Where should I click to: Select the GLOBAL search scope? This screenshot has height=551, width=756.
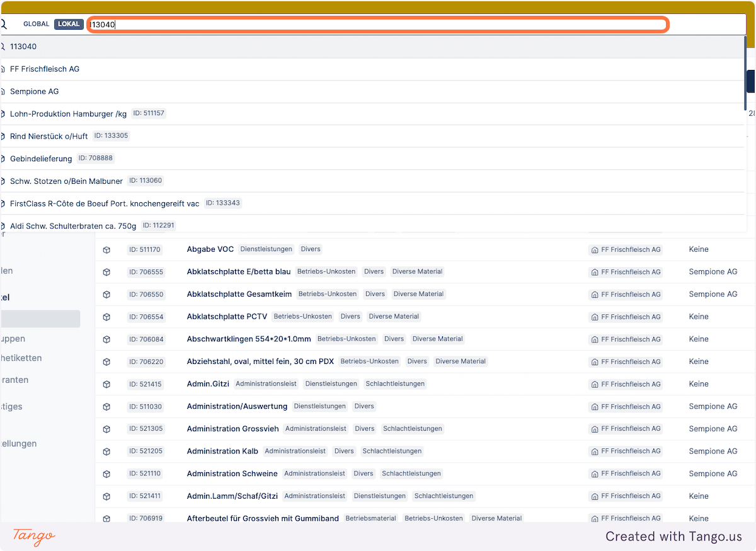point(36,24)
